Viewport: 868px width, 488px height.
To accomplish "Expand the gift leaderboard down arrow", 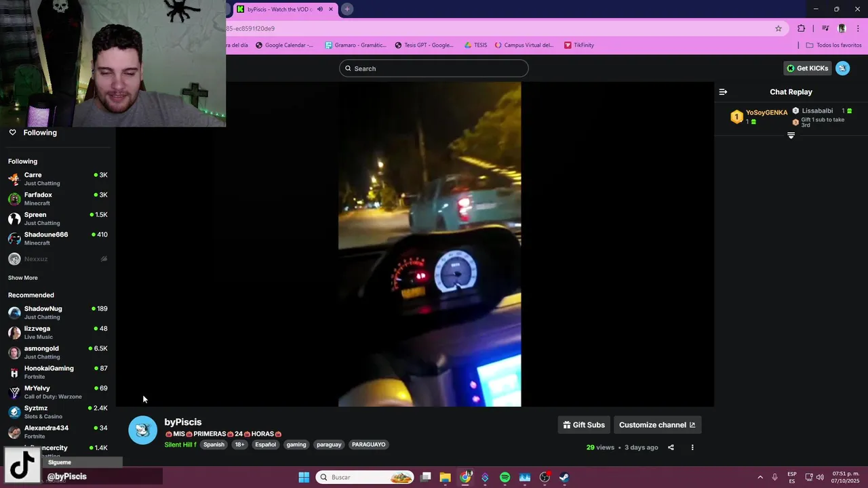I will tap(791, 136).
